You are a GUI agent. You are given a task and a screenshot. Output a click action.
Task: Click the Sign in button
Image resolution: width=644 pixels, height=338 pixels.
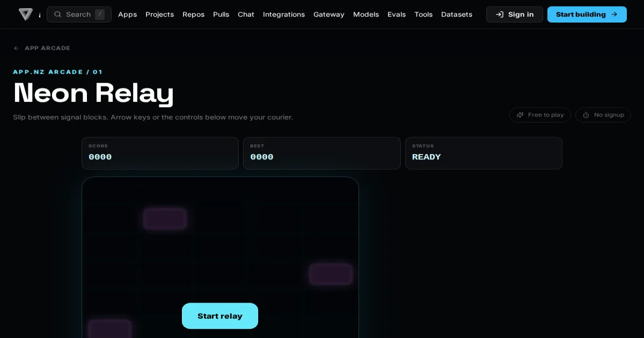pos(515,14)
